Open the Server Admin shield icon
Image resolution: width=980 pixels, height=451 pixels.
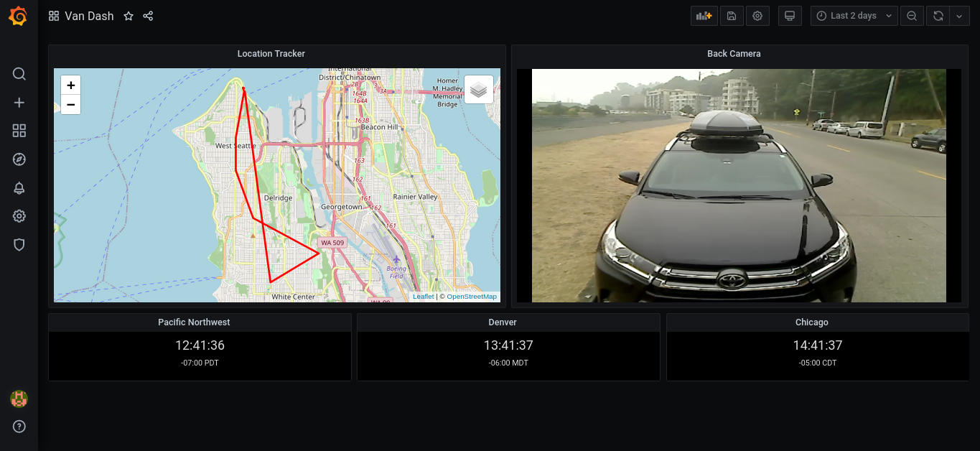click(19, 245)
